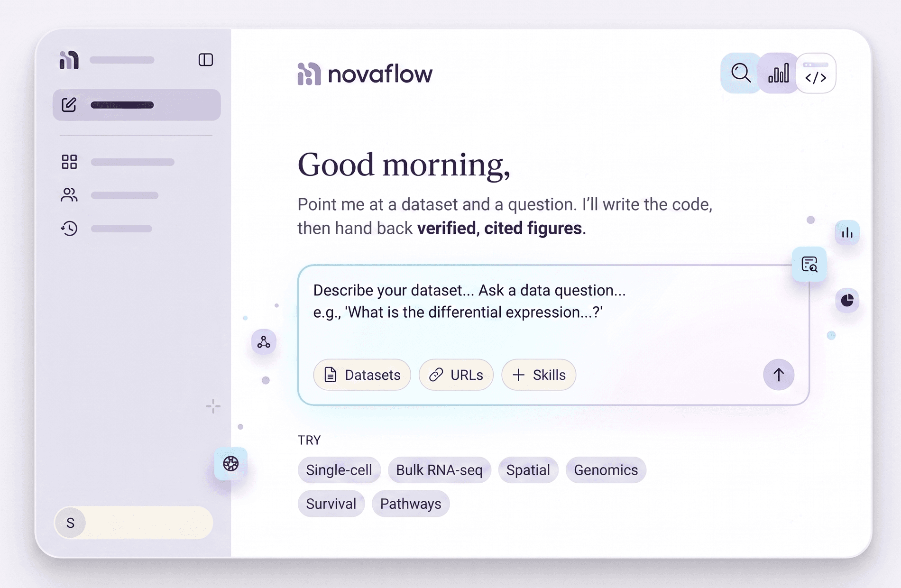Screen dimensions: 901x588
Task: Select the Pathways suggestion chip
Action: (x=411, y=504)
